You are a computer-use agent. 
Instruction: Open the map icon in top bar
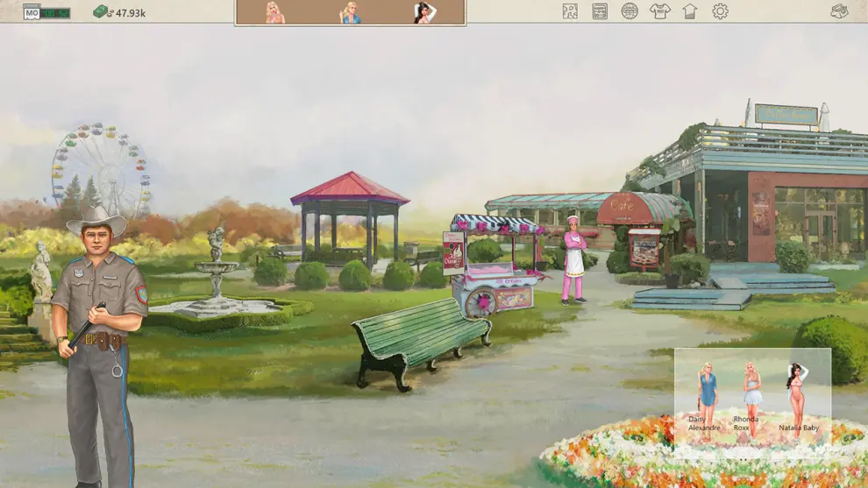[570, 11]
